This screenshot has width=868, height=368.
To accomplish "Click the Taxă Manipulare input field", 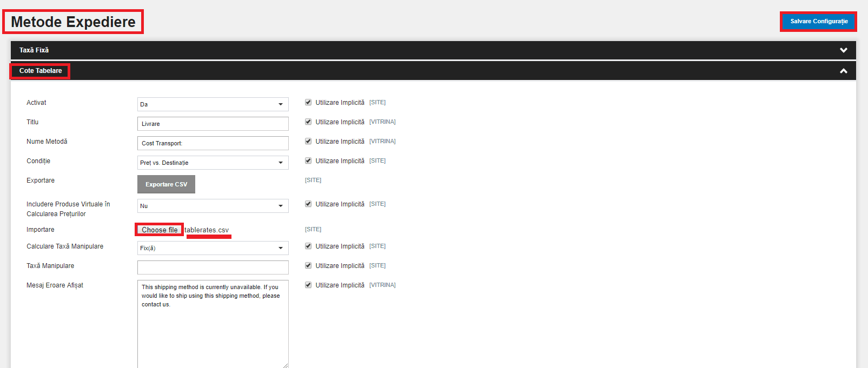I will (x=213, y=267).
